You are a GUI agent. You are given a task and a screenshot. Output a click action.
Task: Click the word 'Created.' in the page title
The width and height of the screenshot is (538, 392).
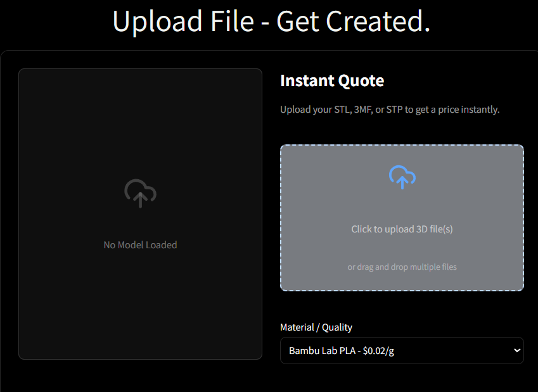click(x=378, y=22)
